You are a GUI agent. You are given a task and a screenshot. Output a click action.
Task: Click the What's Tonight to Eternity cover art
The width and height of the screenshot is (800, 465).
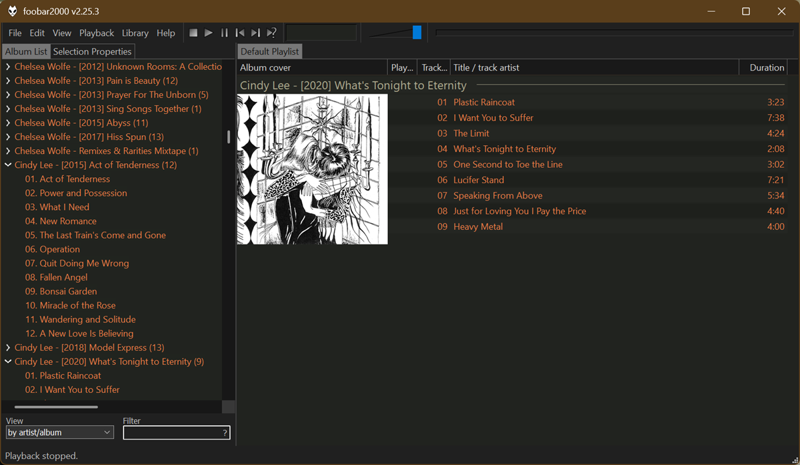[x=312, y=169]
